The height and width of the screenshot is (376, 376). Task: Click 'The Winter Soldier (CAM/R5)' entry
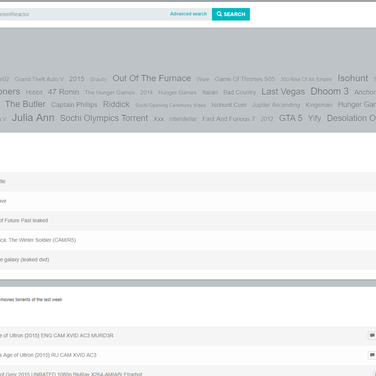42,240
